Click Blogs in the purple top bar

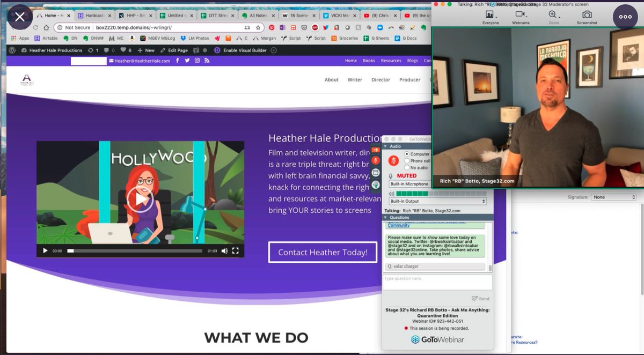click(413, 61)
